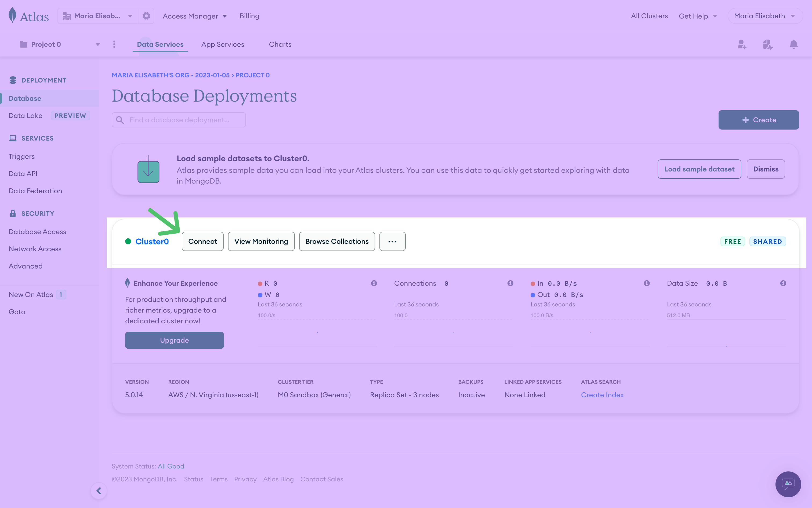812x508 pixels.
Task: Click the Security lock icon in sidebar
Action: [13, 213]
